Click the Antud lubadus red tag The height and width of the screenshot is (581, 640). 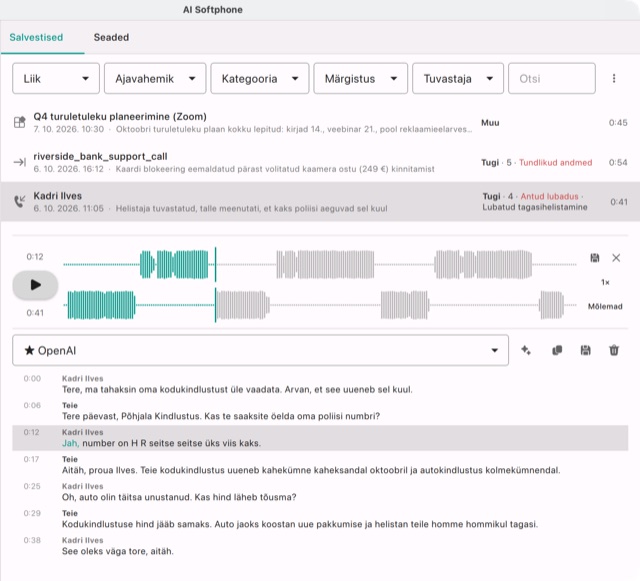(549, 196)
